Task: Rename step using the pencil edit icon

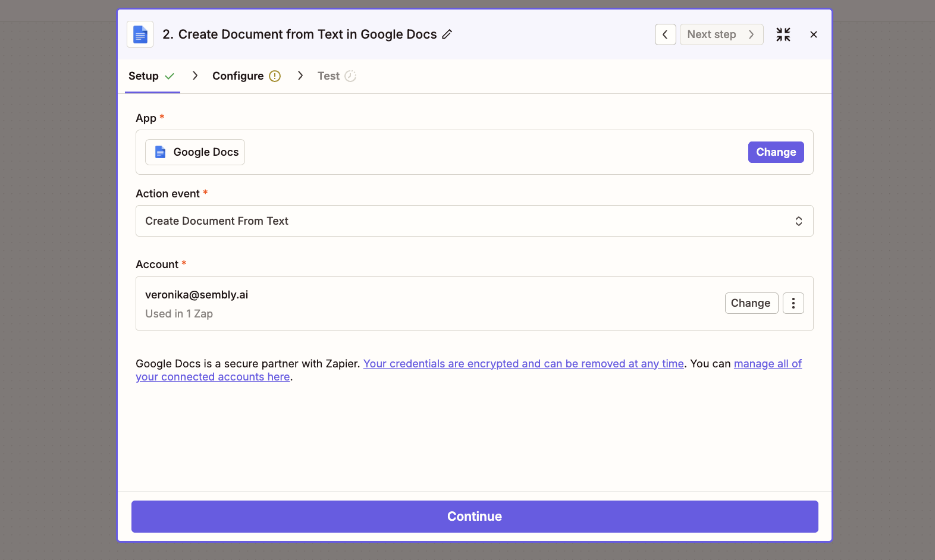Action: pyautogui.click(x=447, y=34)
